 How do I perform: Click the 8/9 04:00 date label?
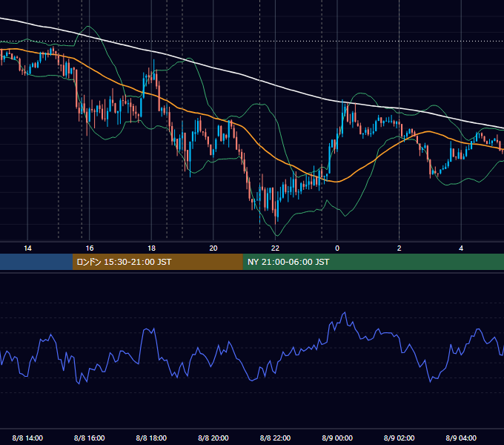click(x=461, y=438)
